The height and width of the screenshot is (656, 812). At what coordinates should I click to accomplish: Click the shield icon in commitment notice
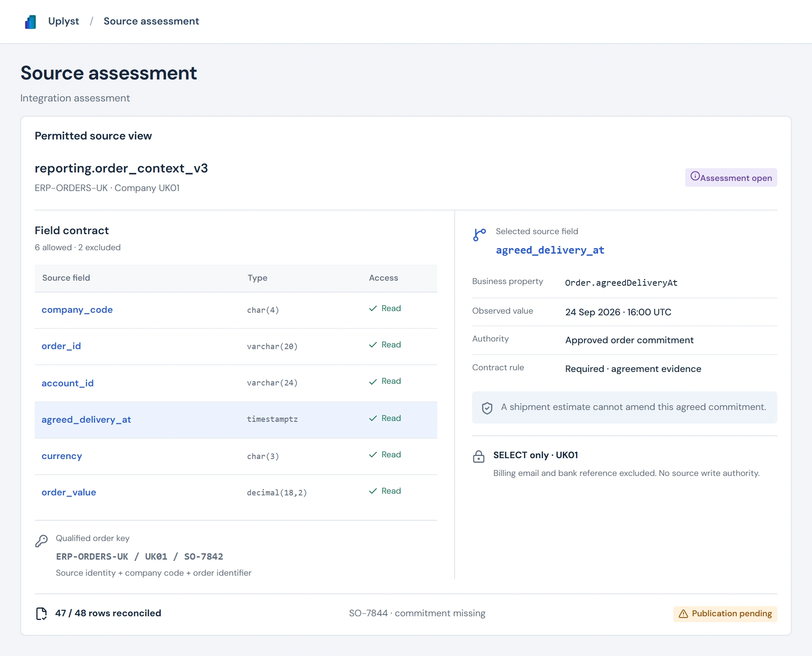pyautogui.click(x=487, y=408)
